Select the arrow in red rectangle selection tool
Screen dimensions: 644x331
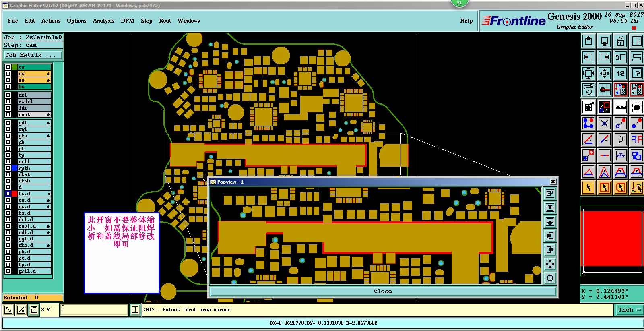coord(605,188)
